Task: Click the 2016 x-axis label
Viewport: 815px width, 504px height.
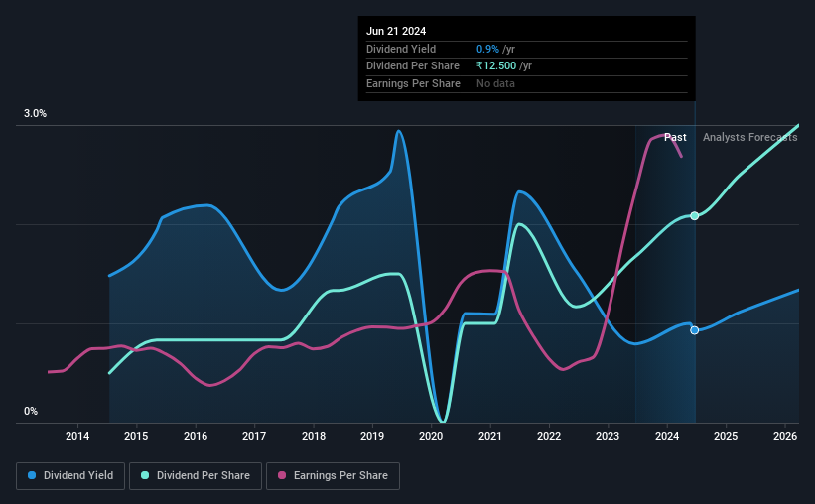Action: coord(196,436)
